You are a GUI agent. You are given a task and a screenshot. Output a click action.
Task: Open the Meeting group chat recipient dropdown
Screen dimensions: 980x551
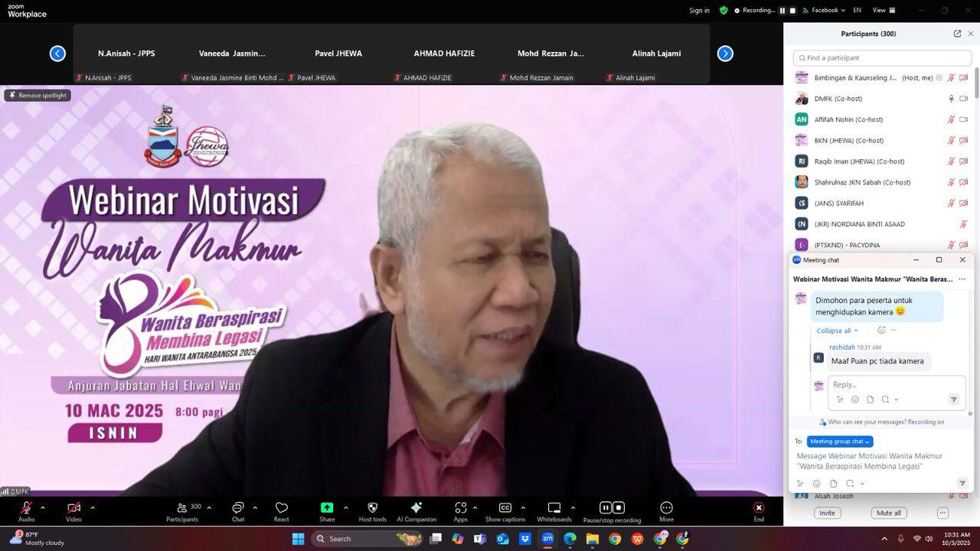click(x=840, y=442)
